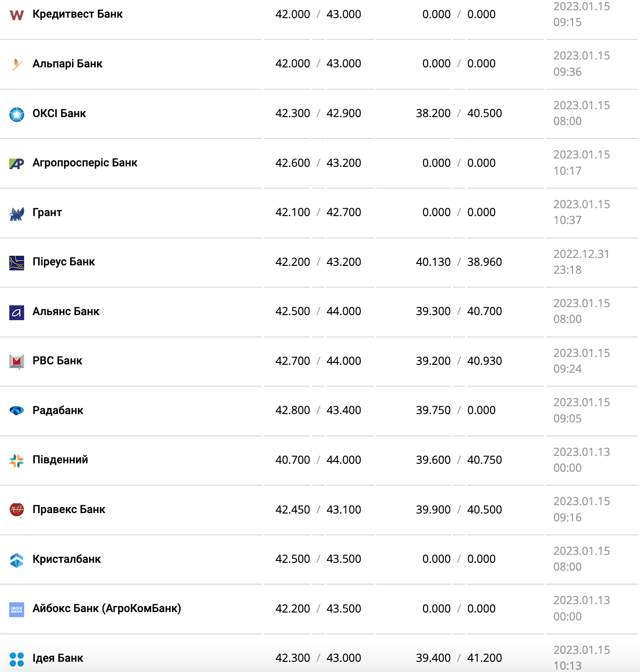Image resolution: width=640 pixels, height=672 pixels.
Task: Click the Кристалбанк logo icon
Action: pyautogui.click(x=17, y=560)
